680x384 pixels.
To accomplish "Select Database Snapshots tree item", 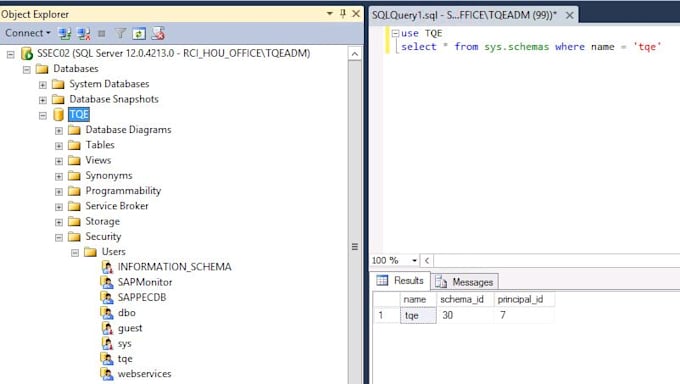I will (114, 99).
